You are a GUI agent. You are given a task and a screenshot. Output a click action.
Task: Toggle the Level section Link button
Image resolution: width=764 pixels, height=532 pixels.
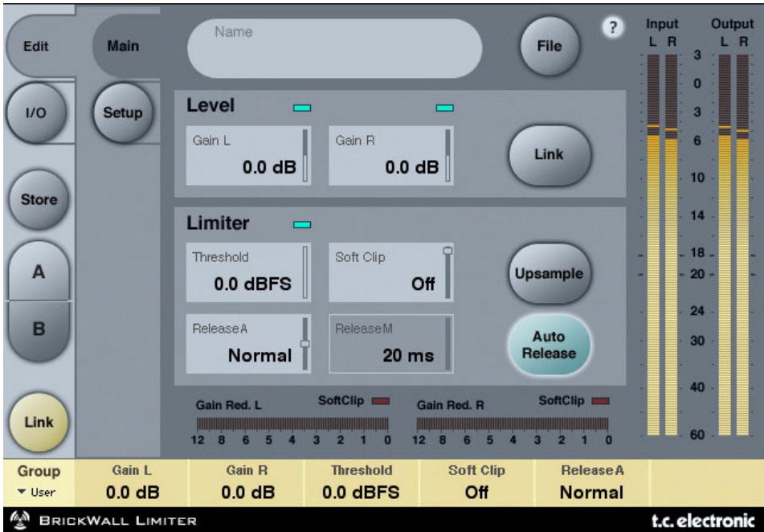coord(550,154)
